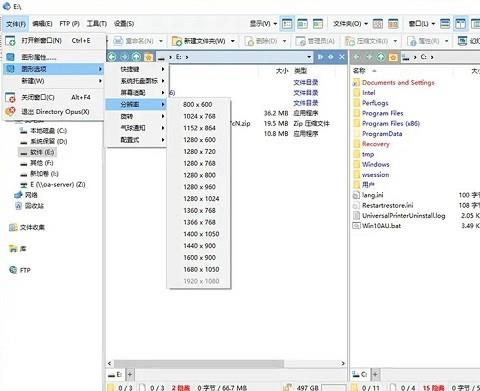Click the 图形属性 menu icon
The width and height of the screenshot is (480, 391).
pos(10,57)
